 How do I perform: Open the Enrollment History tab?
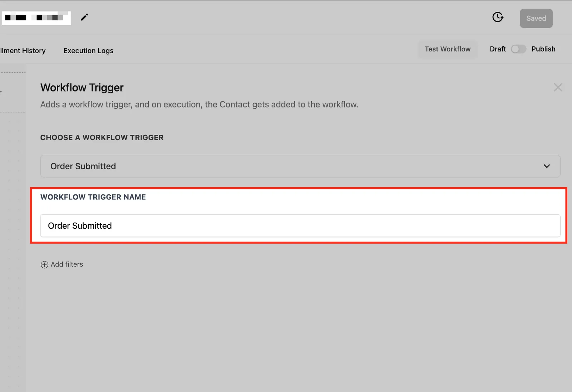[x=23, y=51]
